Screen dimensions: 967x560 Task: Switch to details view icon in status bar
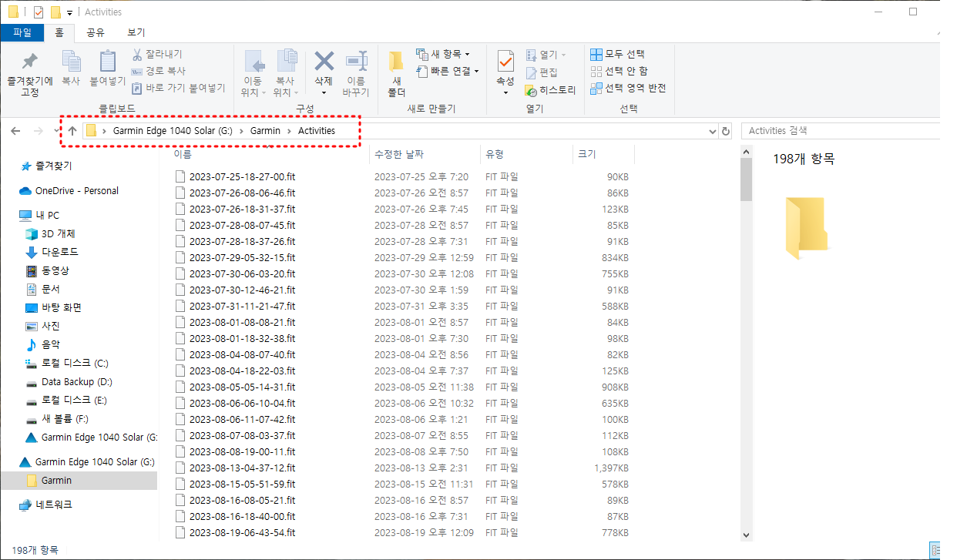coord(936,550)
